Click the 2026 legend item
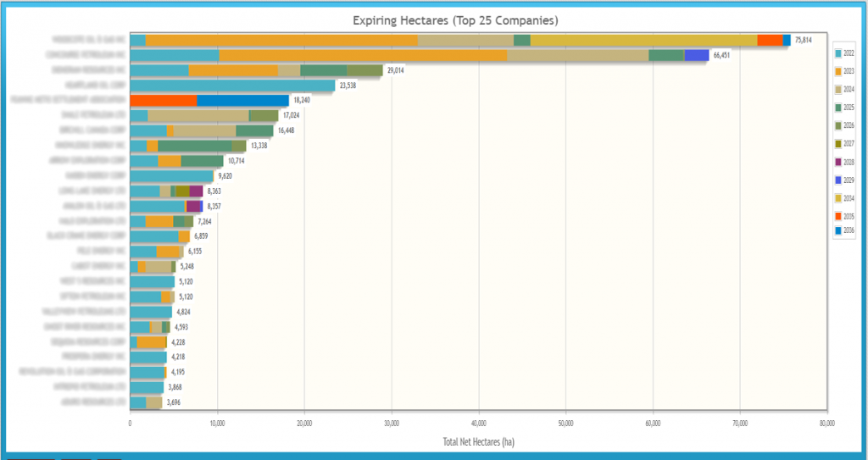 click(x=845, y=125)
